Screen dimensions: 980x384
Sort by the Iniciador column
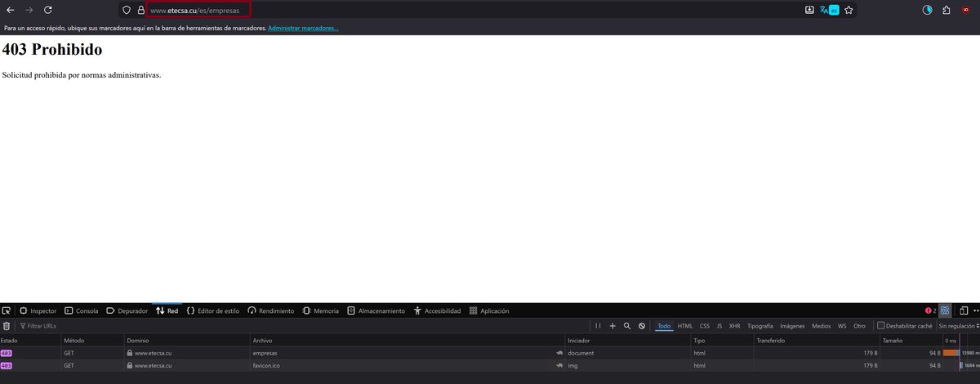(x=628, y=339)
